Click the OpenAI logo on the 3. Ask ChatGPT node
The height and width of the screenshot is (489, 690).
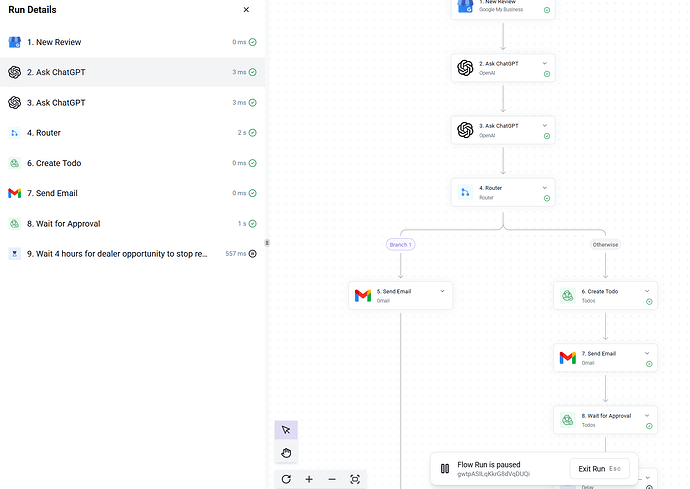coord(465,130)
